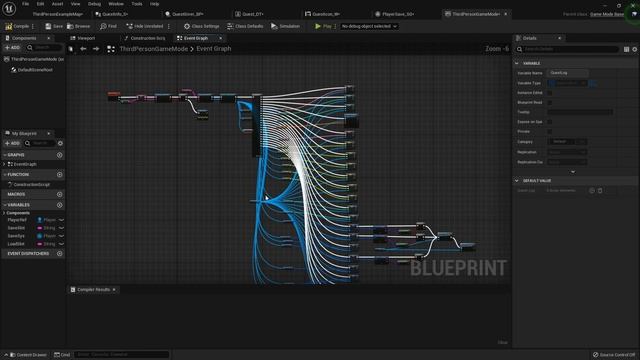Screen dimensions: 640x360
Task: Open the Edit menu
Action: 40,4
